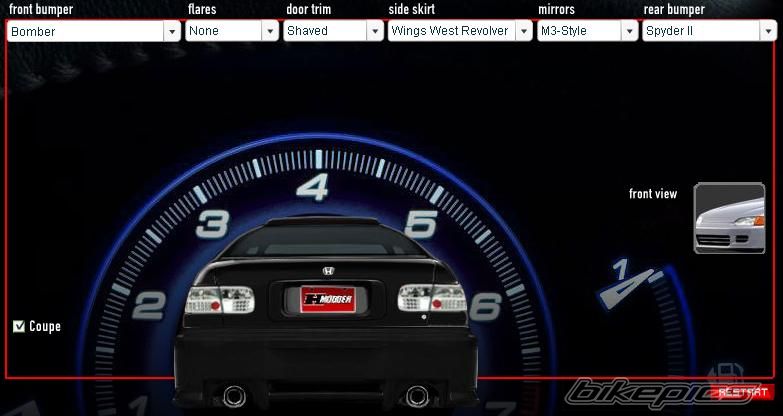783x416 pixels.
Task: Open the rear bumper dropdown showing Spyder II
Action: [710, 31]
